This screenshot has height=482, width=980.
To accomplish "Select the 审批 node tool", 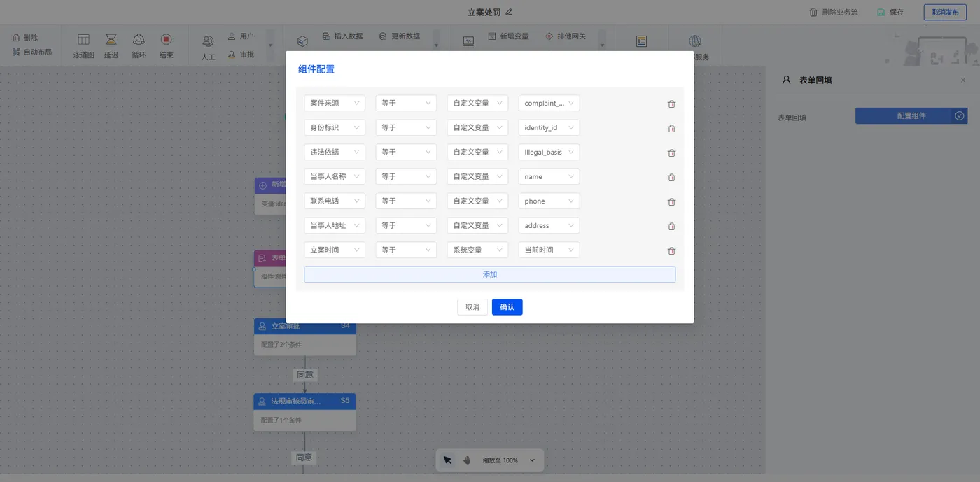I will 241,55.
